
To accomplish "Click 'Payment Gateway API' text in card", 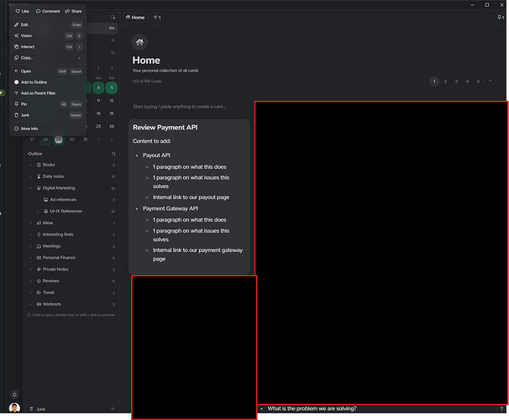I will (x=171, y=208).
